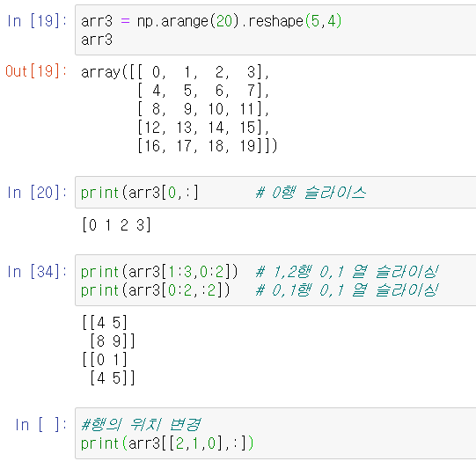The image size is (476, 476).
Task: Click the second line 'arr3' in cell 19
Action: point(97,40)
